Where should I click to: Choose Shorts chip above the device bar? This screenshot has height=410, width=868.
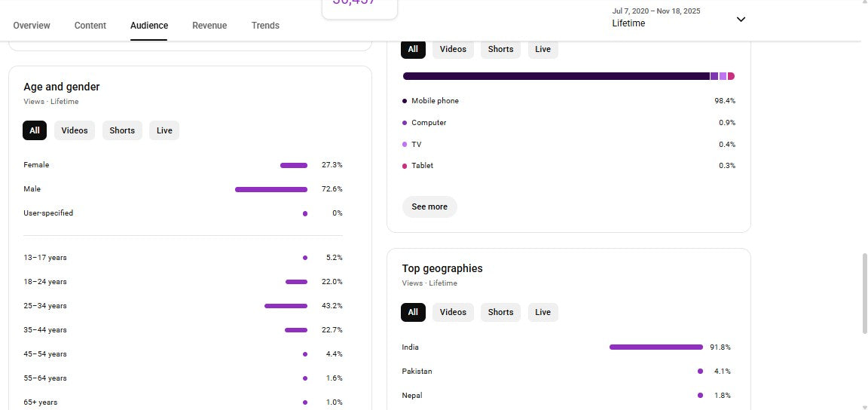pos(500,49)
